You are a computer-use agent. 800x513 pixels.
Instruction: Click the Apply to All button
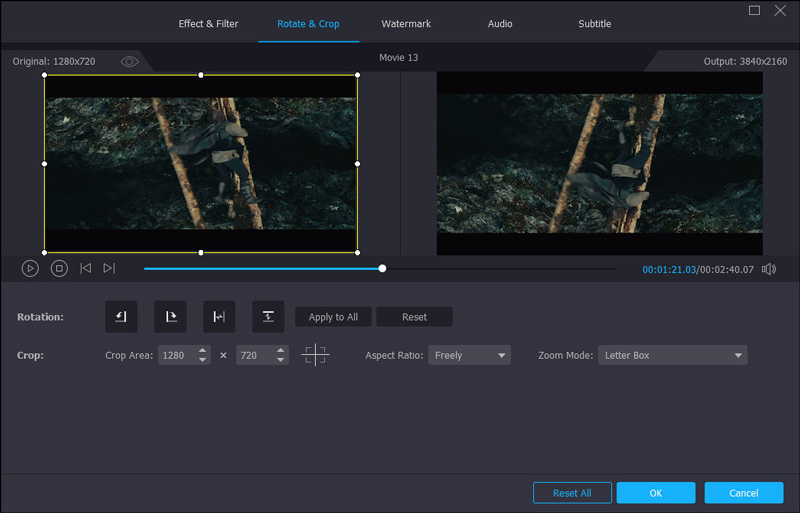333,317
